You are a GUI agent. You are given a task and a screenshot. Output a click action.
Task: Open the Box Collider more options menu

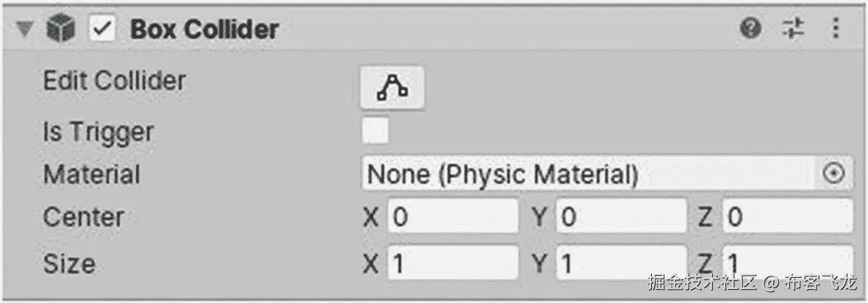[x=835, y=29]
